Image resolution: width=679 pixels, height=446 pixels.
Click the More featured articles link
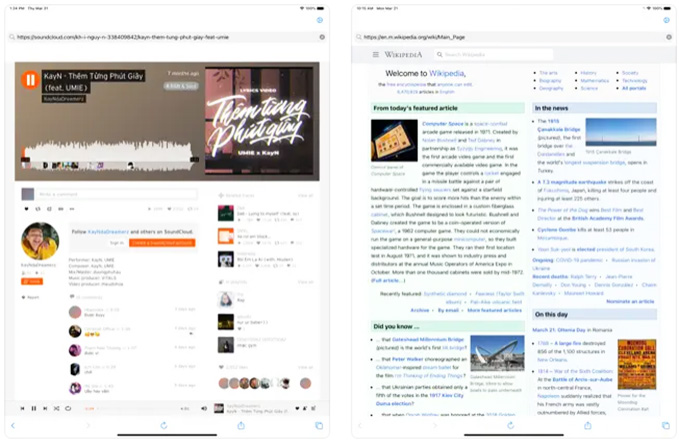[x=495, y=310]
